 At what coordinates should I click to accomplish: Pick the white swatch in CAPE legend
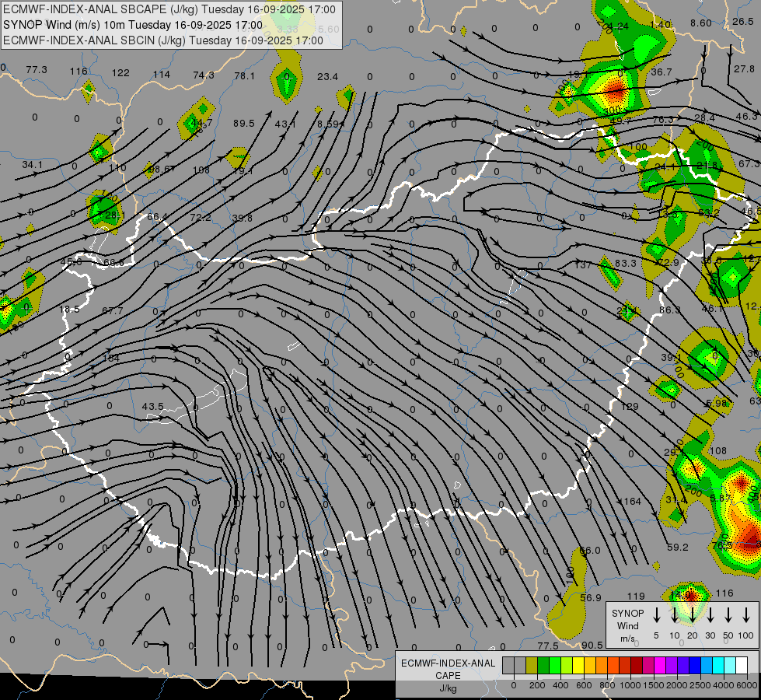[742, 666]
